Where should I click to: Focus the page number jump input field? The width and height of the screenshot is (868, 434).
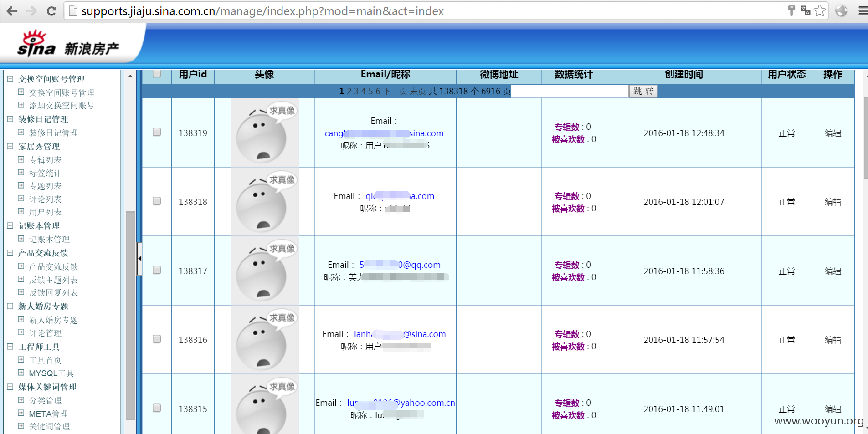570,91
